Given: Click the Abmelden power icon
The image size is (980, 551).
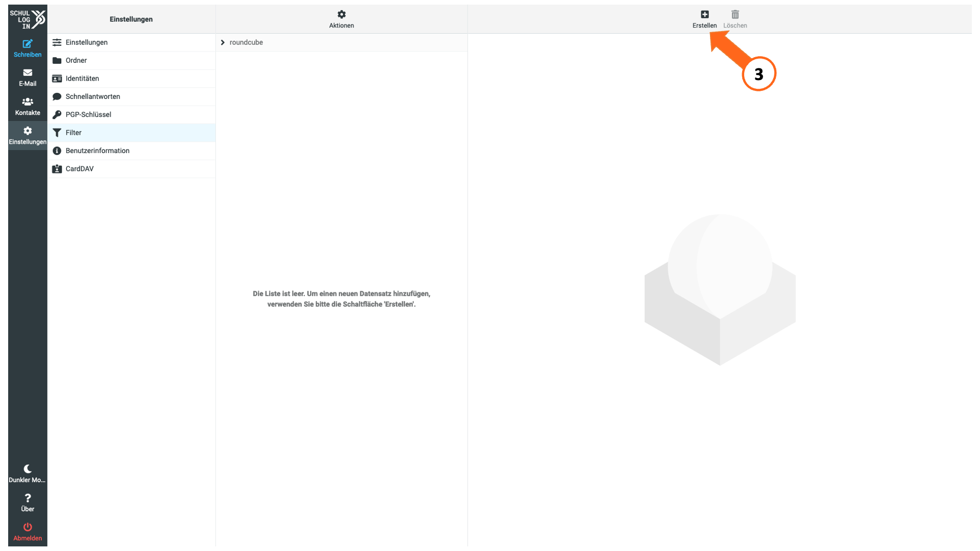Looking at the screenshot, I should click(28, 527).
